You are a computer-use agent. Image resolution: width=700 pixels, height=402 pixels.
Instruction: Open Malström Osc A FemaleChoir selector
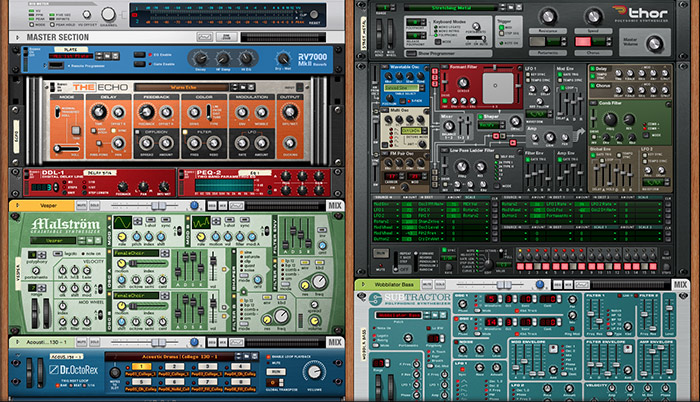pos(135,253)
